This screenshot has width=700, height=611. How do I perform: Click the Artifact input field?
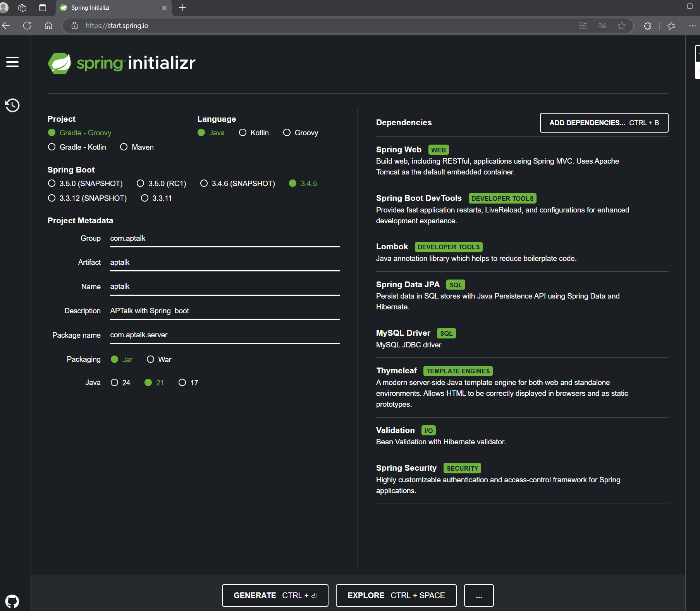click(225, 262)
